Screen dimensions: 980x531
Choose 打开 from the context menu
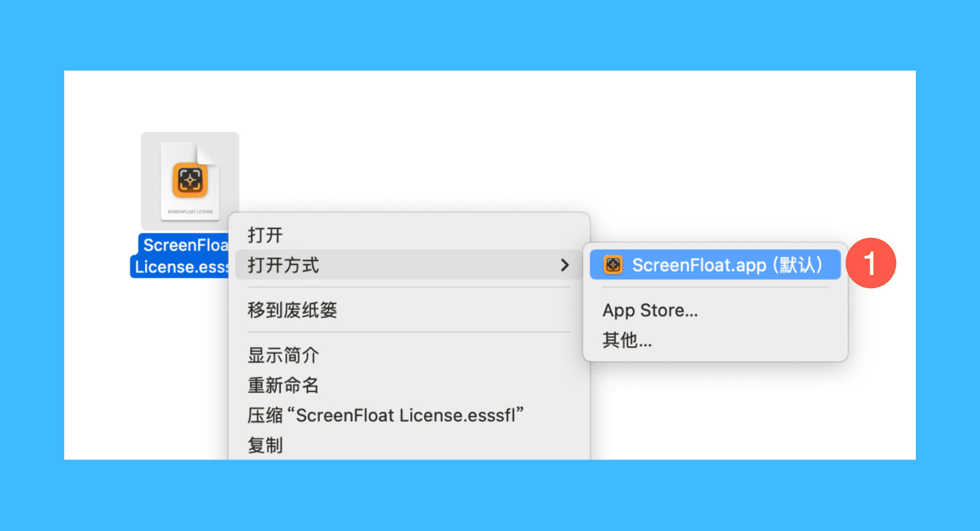[x=409, y=235]
